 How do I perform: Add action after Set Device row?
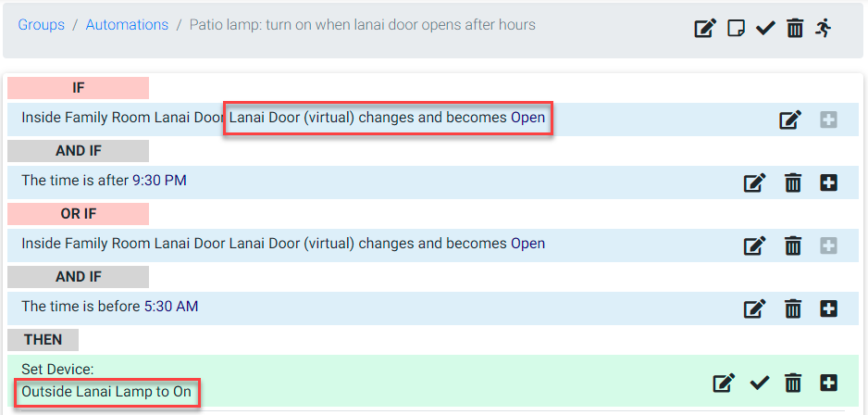pos(828,383)
